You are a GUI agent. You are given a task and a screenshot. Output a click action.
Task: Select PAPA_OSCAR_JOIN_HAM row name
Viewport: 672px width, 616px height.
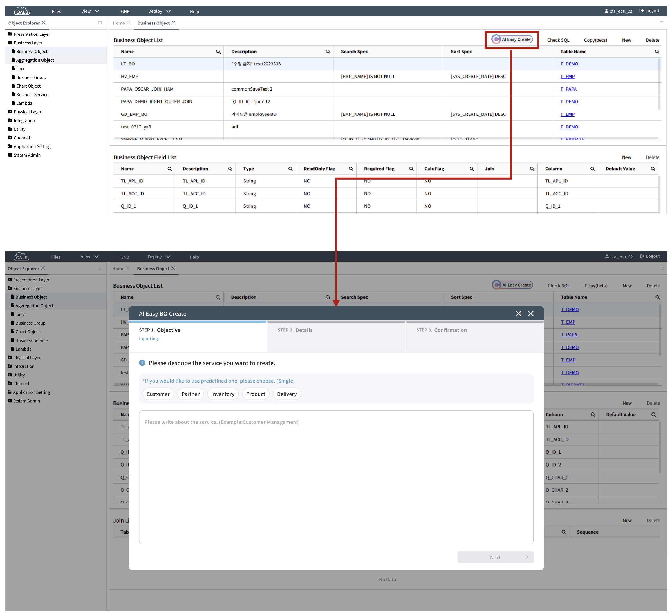click(x=147, y=89)
